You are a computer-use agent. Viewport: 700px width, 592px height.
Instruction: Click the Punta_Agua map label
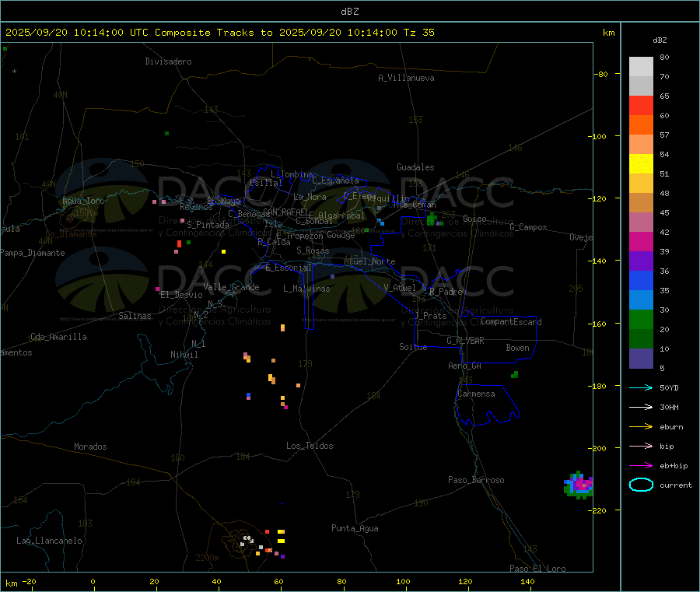(x=355, y=528)
